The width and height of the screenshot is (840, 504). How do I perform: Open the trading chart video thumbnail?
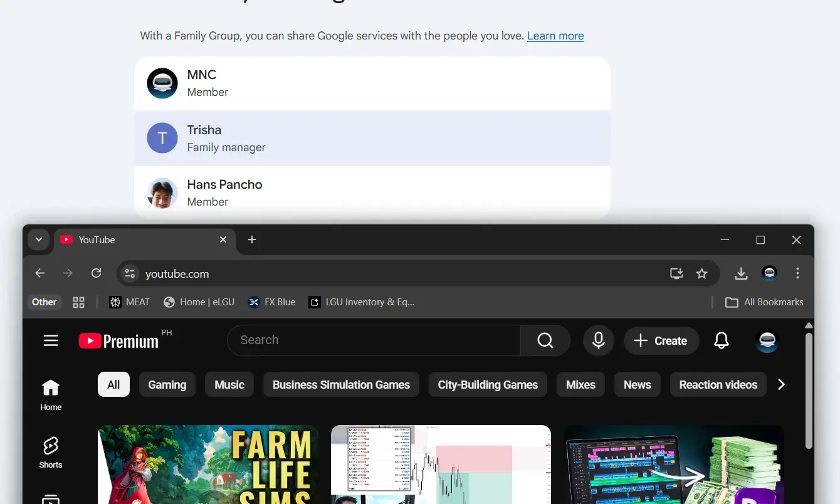[x=441, y=465]
